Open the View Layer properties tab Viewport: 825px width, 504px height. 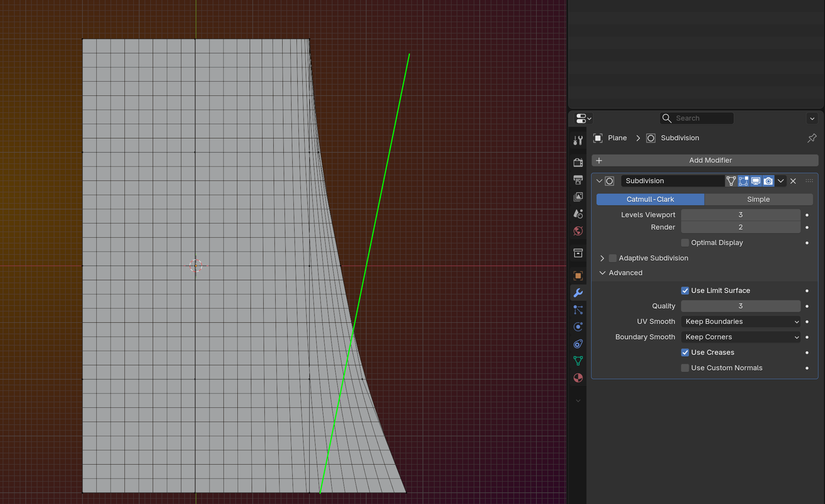[x=578, y=197]
